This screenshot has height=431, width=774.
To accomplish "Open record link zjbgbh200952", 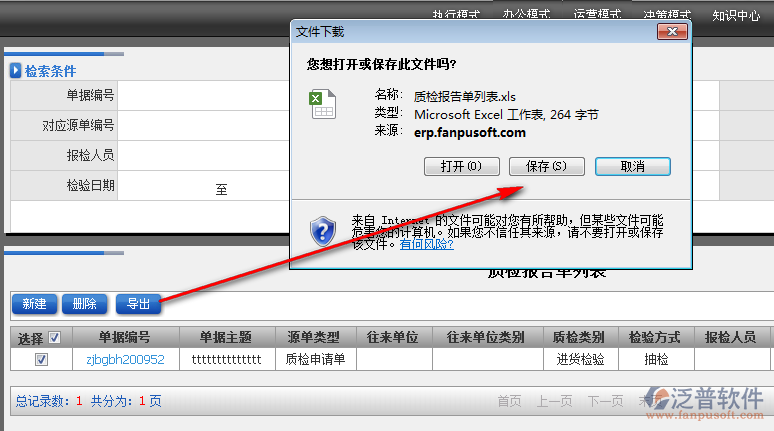I will tap(125, 359).
